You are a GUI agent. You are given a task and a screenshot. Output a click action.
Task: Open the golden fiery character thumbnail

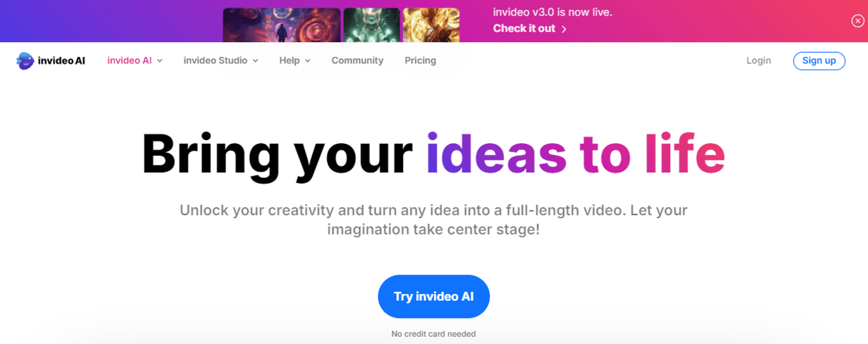(431, 25)
